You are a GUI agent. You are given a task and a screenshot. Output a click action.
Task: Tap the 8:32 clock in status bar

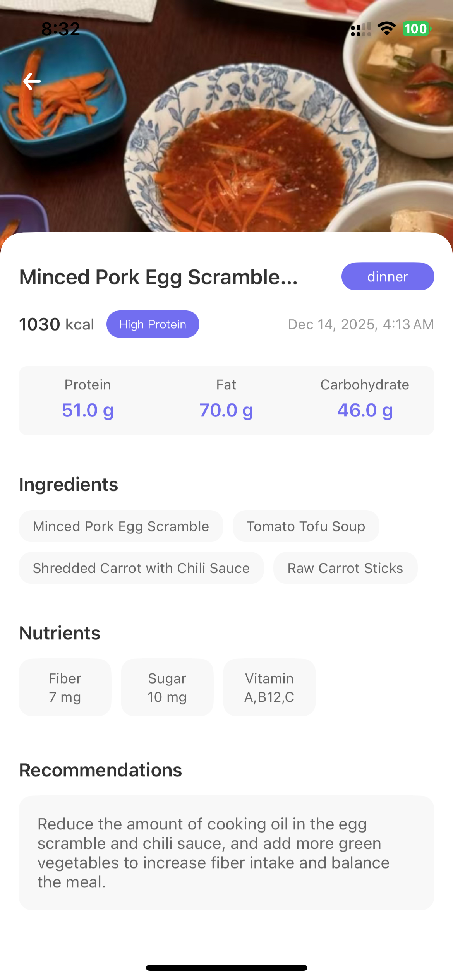click(61, 29)
